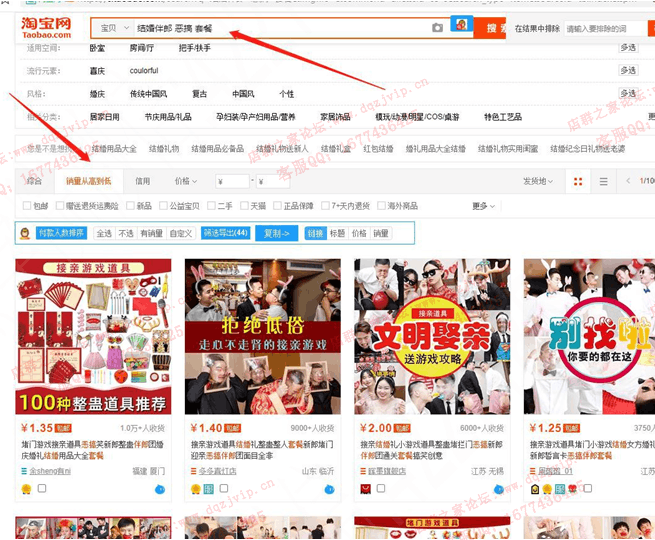Click the Taobao.com logo

[46, 28]
